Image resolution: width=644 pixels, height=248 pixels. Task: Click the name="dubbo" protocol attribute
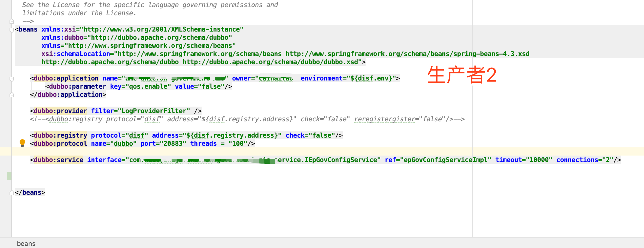[x=114, y=144]
